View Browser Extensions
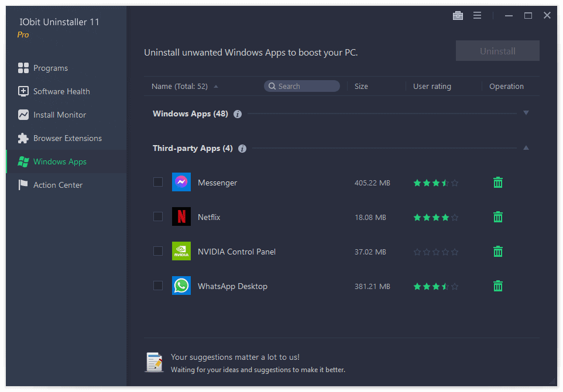The height and width of the screenshot is (392, 563). (x=67, y=138)
